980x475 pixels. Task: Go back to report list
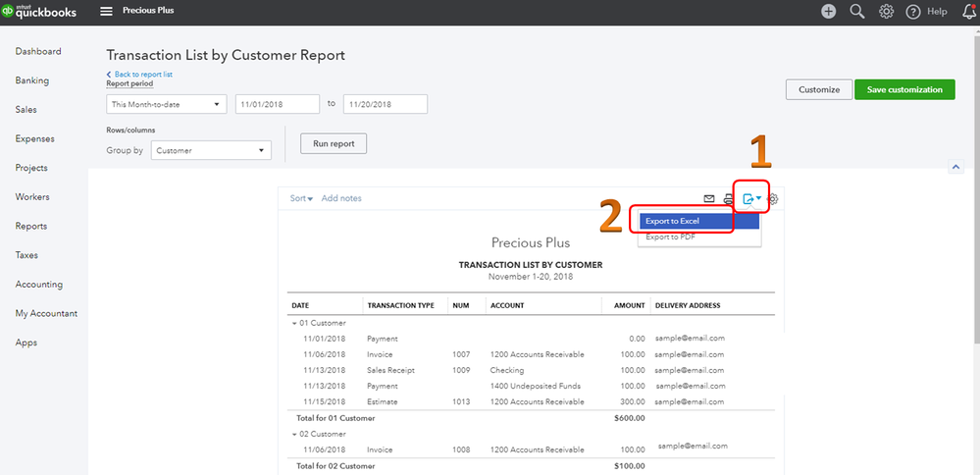coord(139,75)
